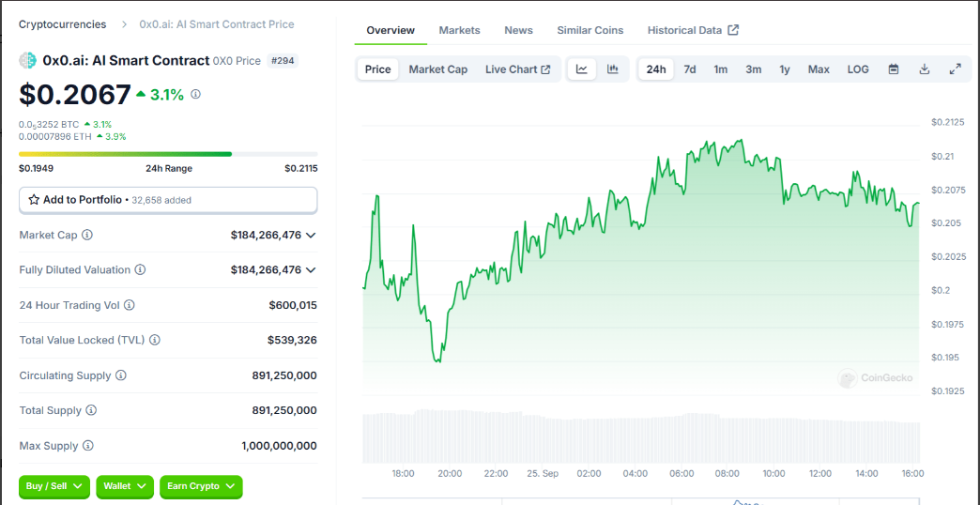
Task: Click the $0.1949 range low value
Action: [x=37, y=168]
